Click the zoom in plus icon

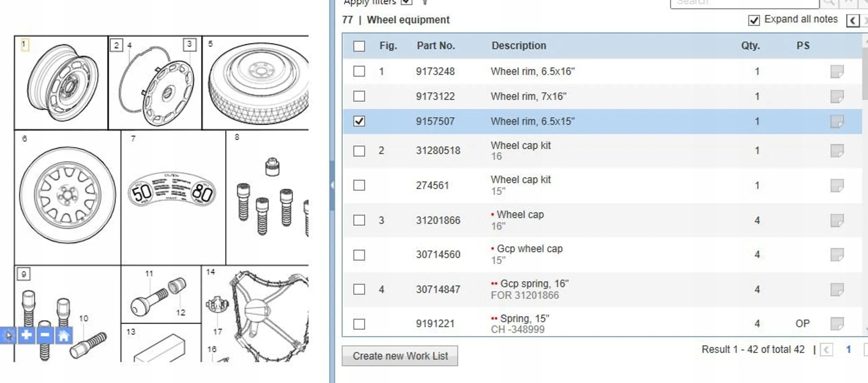pyautogui.click(x=26, y=335)
